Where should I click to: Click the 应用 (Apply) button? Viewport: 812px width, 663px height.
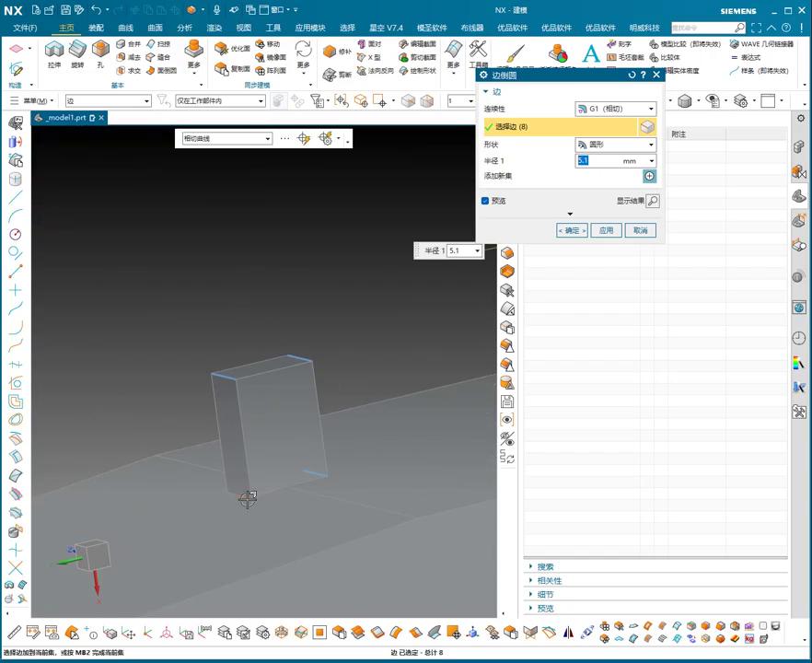(x=605, y=230)
